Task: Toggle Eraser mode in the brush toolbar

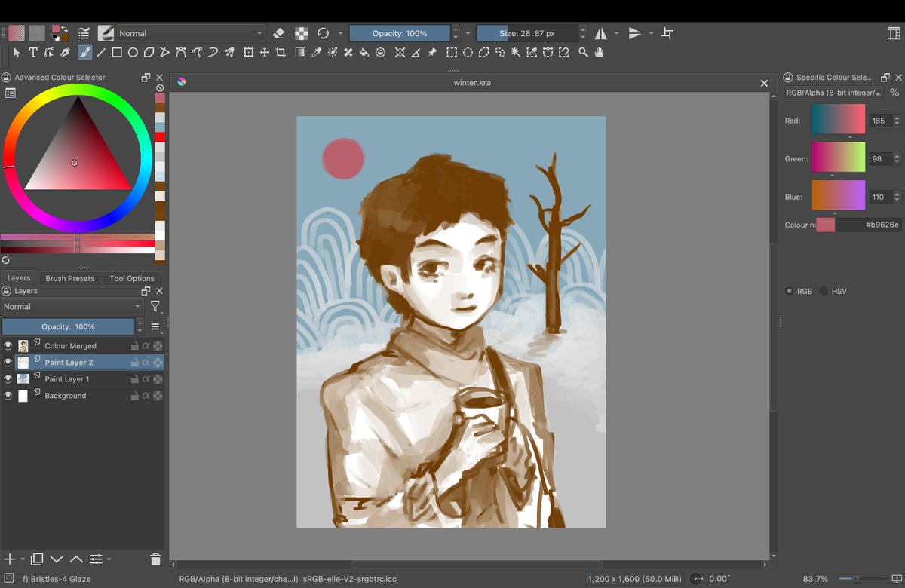Action: (x=279, y=33)
